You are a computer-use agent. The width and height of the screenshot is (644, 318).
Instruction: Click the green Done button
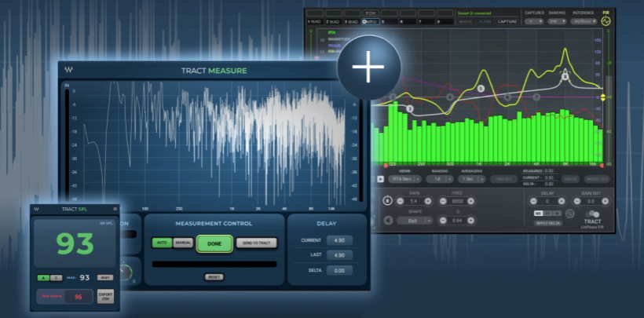[x=214, y=243]
